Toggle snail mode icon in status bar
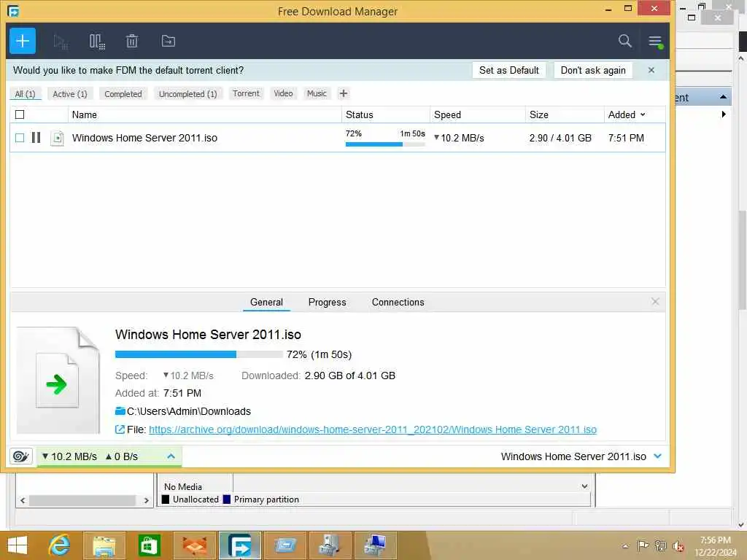Viewport: 747px width, 560px height. pyautogui.click(x=20, y=456)
